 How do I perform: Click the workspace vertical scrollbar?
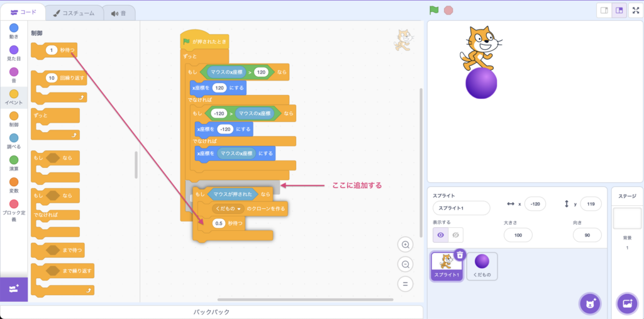coord(420,162)
